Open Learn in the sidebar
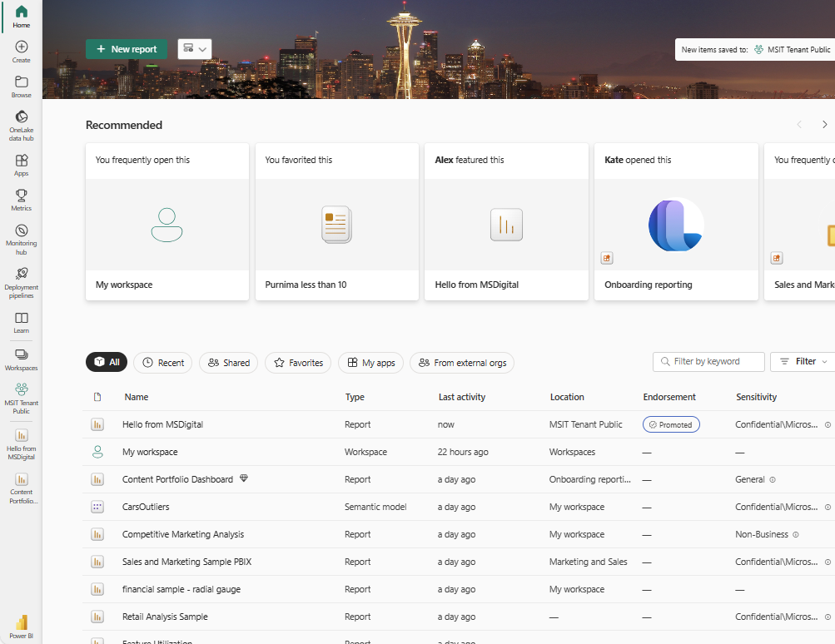 click(x=22, y=323)
